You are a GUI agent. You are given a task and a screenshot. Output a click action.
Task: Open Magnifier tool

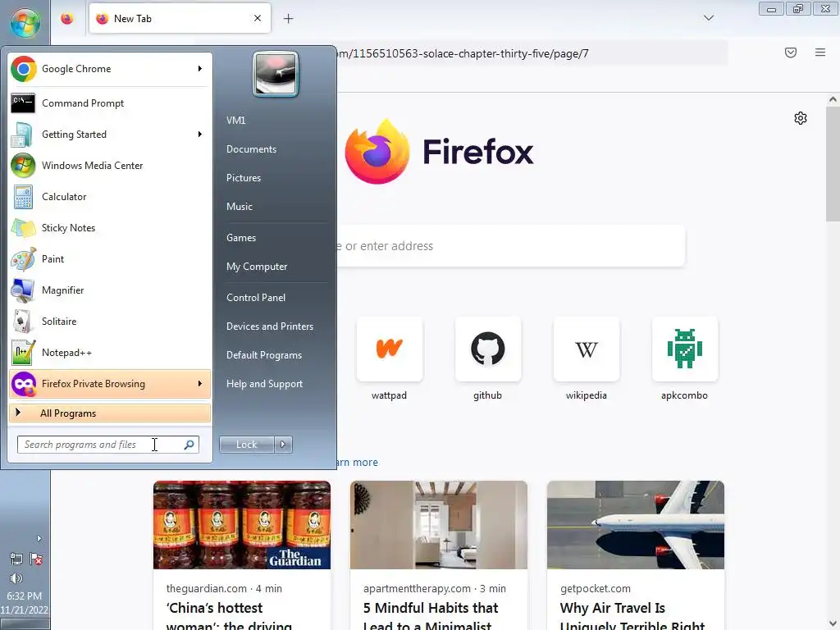pyautogui.click(x=109, y=290)
